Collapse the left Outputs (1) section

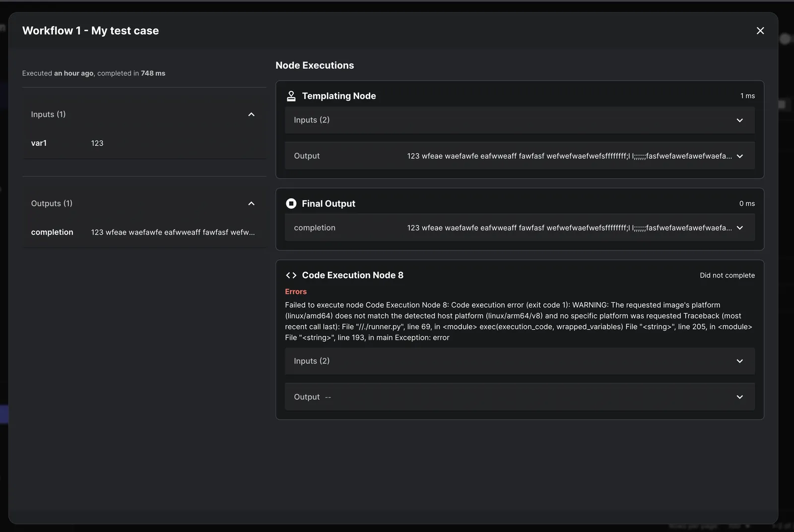point(251,204)
